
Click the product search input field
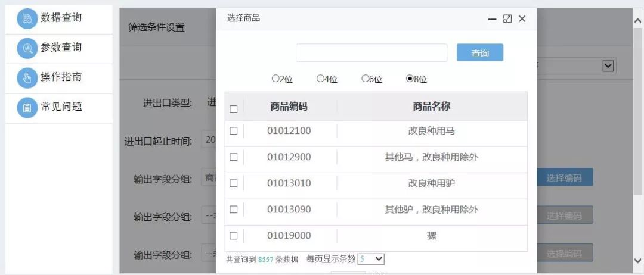(x=371, y=53)
